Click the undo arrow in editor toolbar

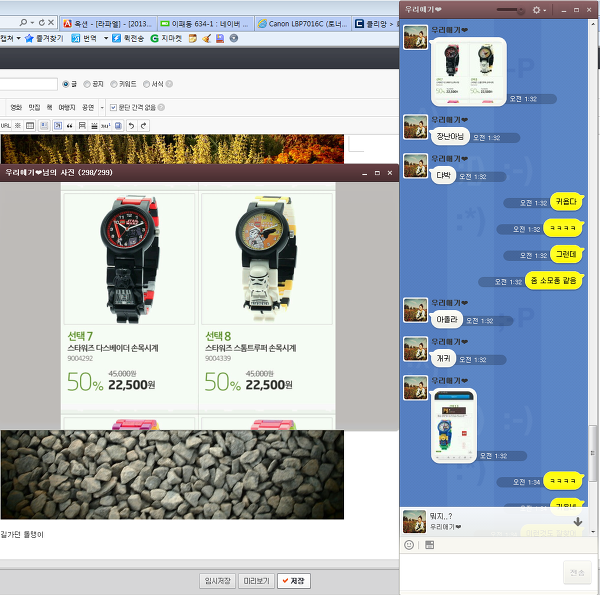click(x=131, y=126)
